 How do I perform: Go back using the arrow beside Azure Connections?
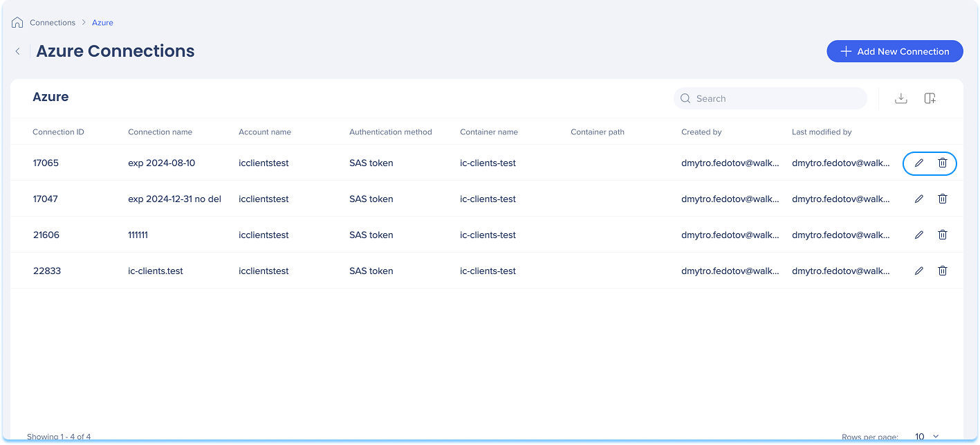[x=18, y=51]
